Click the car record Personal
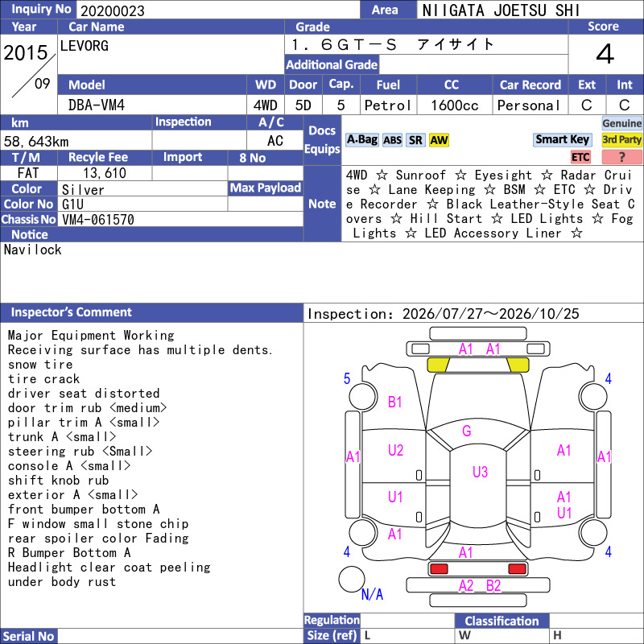This screenshot has height=644, width=644. tap(529, 105)
